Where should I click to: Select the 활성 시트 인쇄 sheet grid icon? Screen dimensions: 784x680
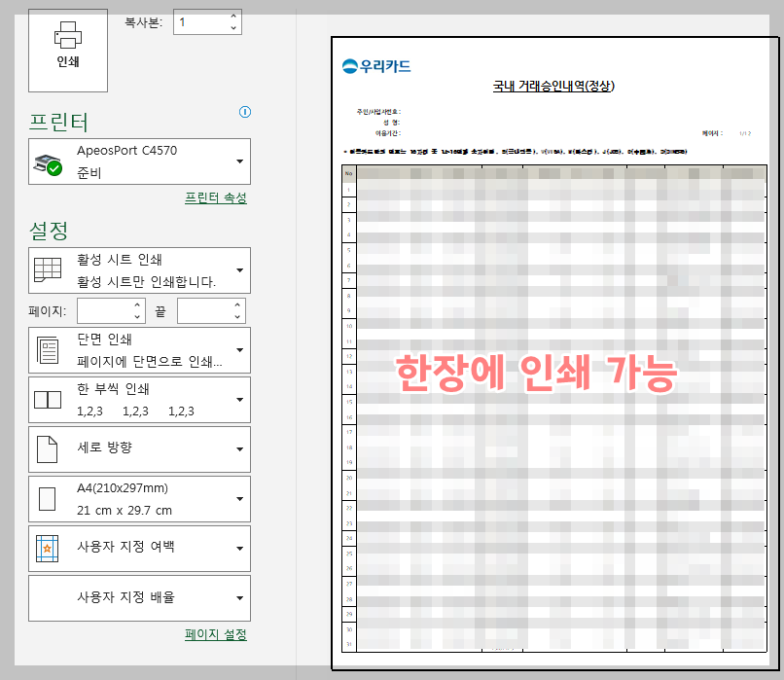pyautogui.click(x=47, y=269)
